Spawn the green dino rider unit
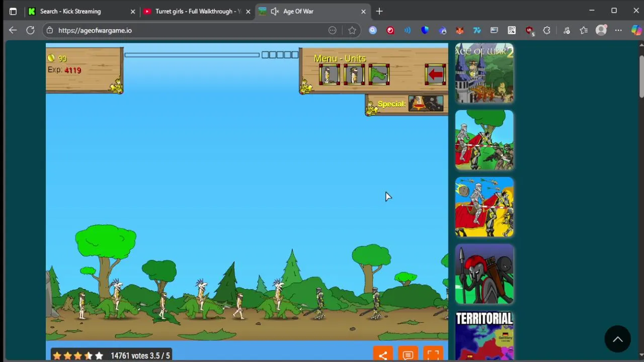Viewport: 644px width, 362px height. 379,74
